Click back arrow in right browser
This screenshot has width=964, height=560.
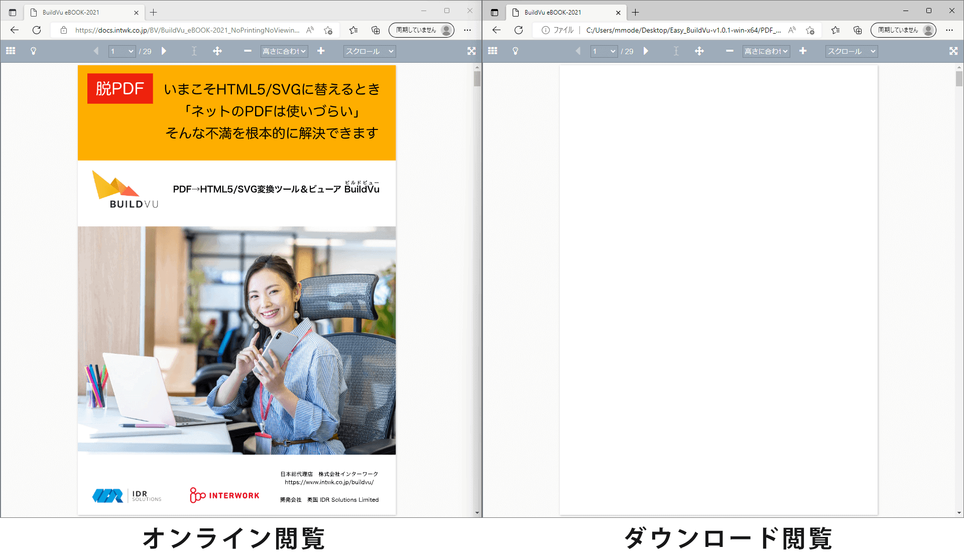click(497, 30)
